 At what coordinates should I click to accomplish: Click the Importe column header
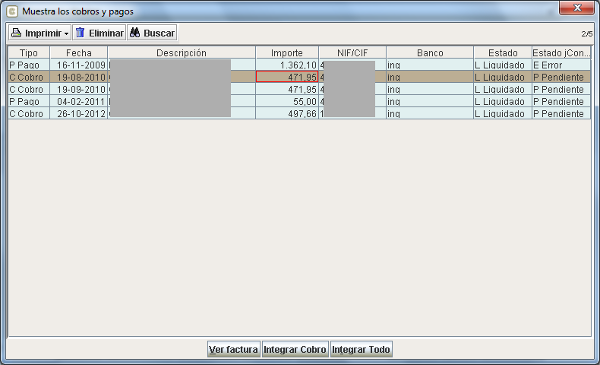[x=287, y=53]
